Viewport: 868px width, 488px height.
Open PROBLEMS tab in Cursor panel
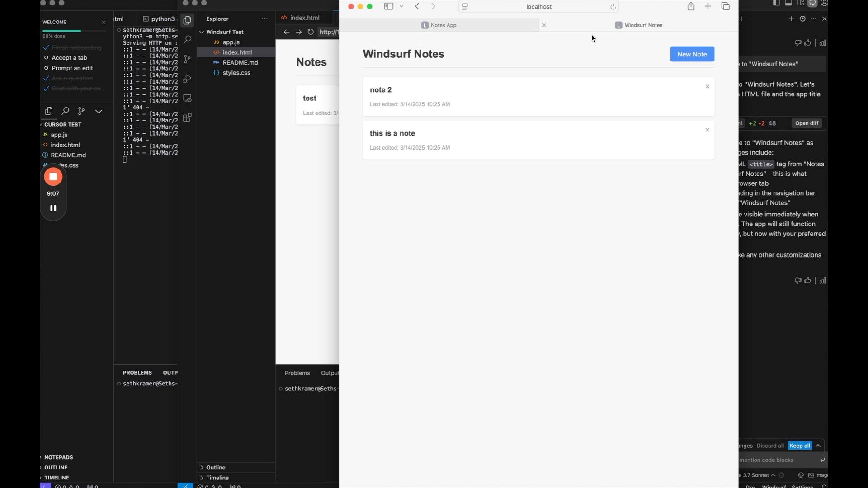click(137, 372)
